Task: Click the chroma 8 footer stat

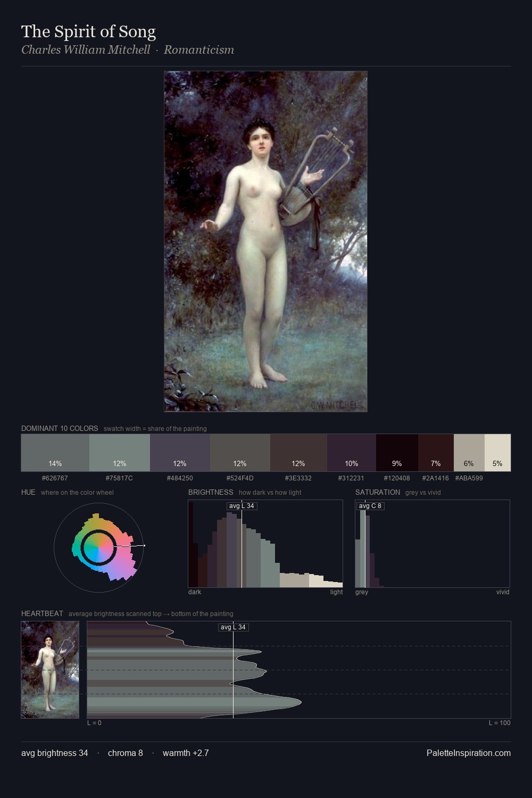Action: 126,753
